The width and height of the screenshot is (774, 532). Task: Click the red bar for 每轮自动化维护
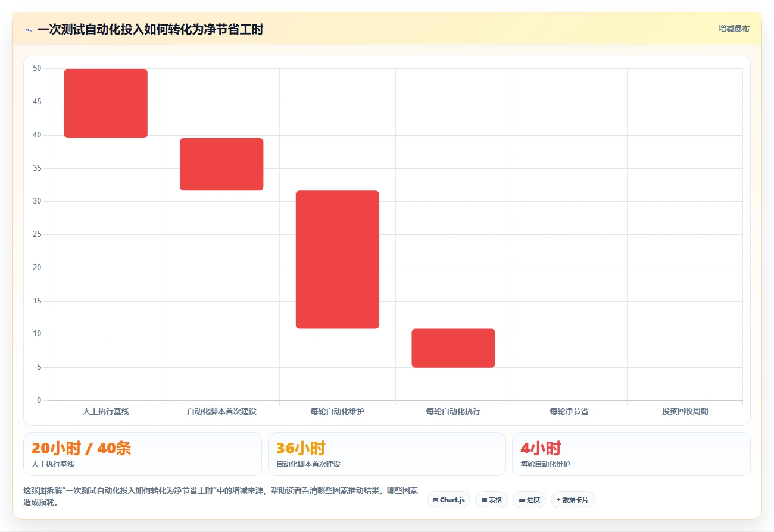pos(338,259)
